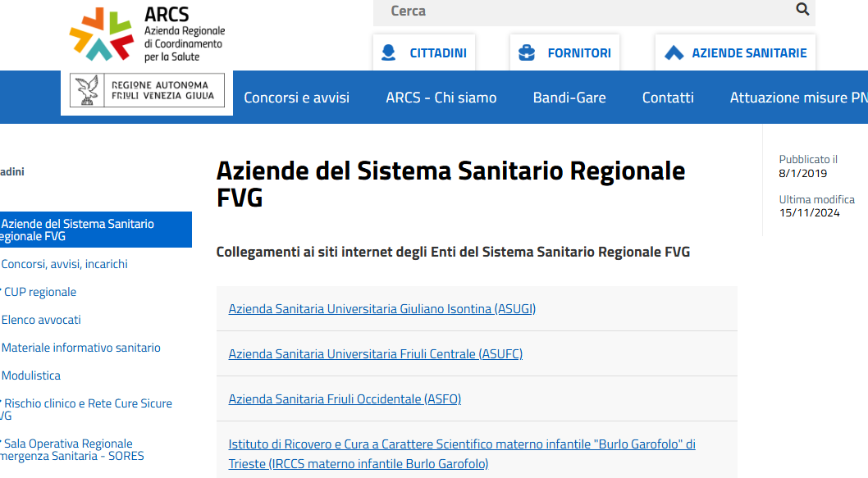
Task: Open the IRCCS Burlo Garofolo link
Action: (x=462, y=453)
